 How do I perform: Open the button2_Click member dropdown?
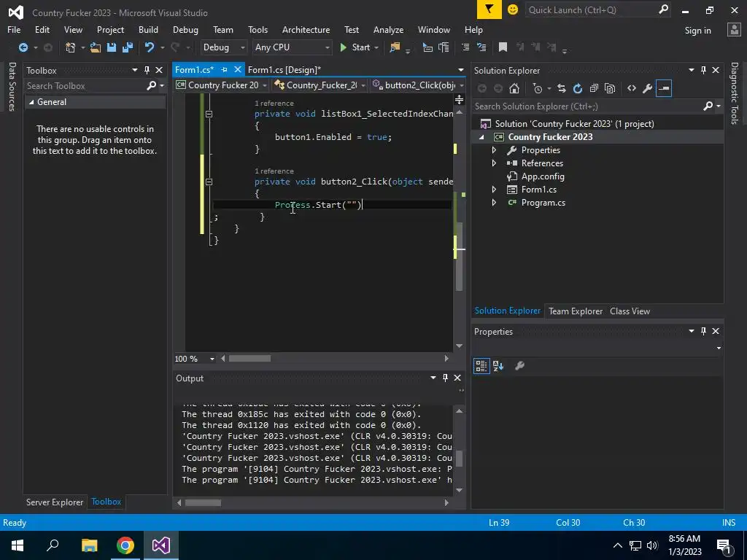coord(418,85)
